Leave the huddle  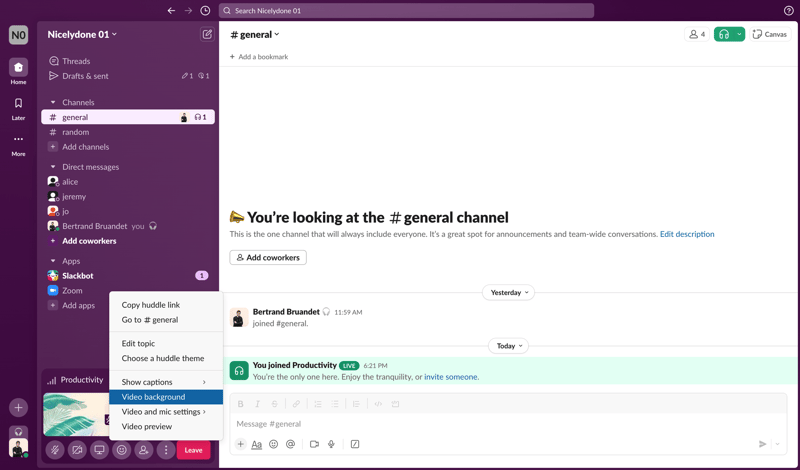click(x=193, y=450)
